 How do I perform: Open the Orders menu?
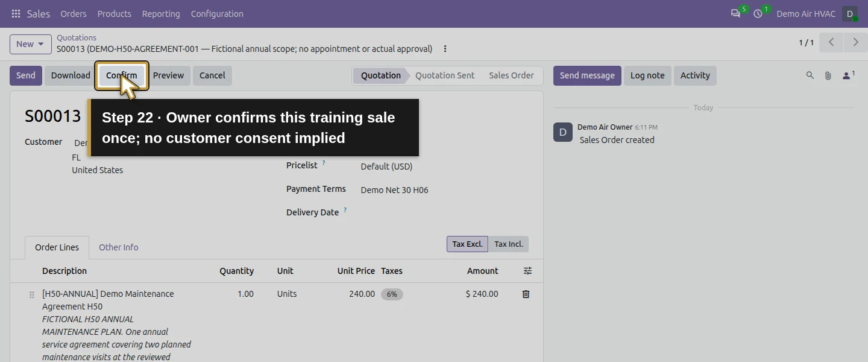(74, 13)
